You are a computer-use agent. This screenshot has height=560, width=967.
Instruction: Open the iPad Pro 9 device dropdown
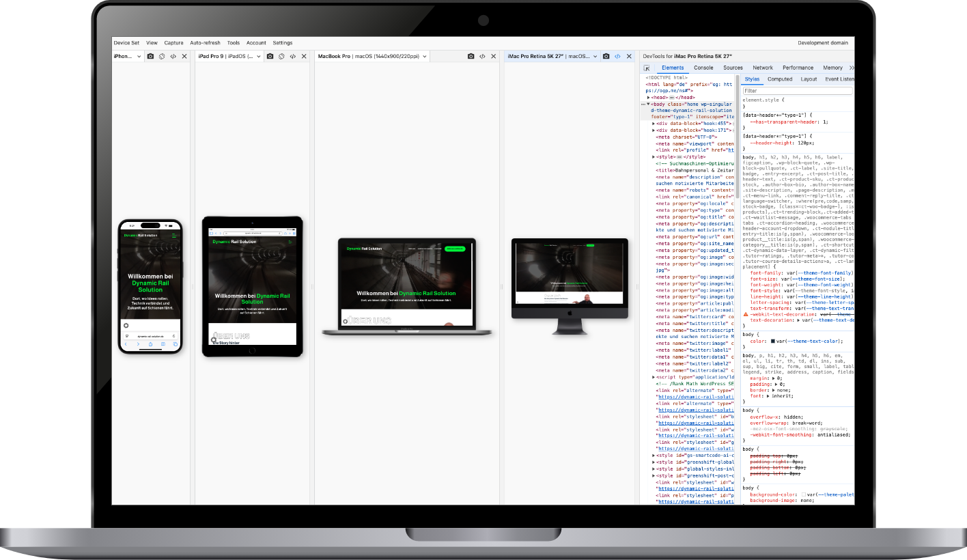(x=259, y=56)
